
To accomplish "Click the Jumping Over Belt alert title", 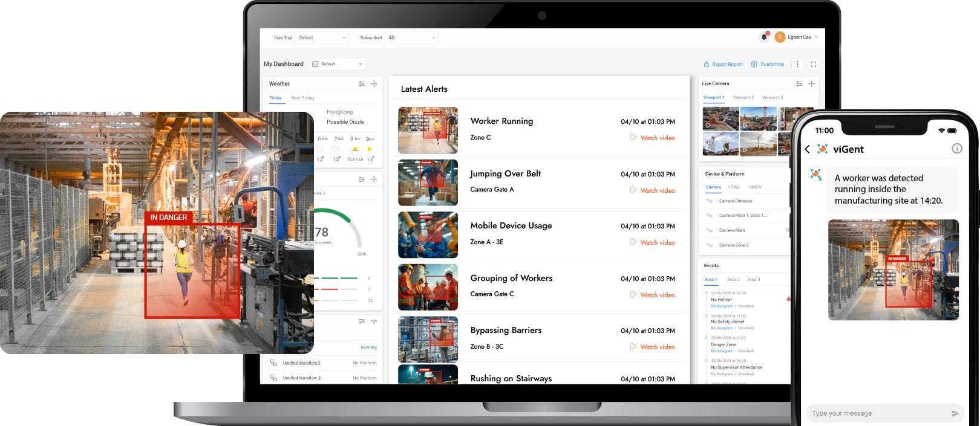I will tap(506, 173).
